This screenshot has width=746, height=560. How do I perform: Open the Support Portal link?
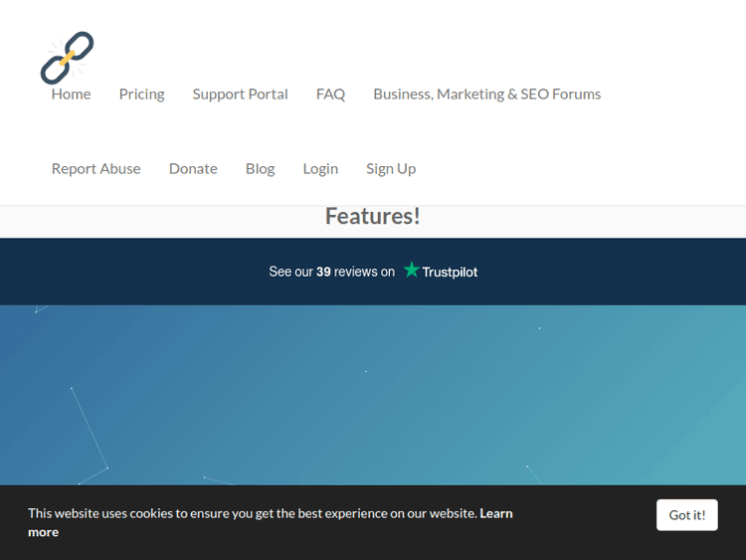tap(240, 93)
